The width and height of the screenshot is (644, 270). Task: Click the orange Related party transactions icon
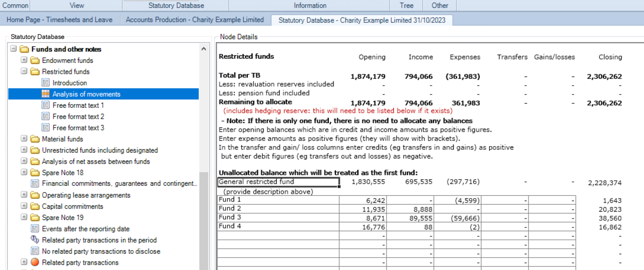pyautogui.click(x=35, y=262)
